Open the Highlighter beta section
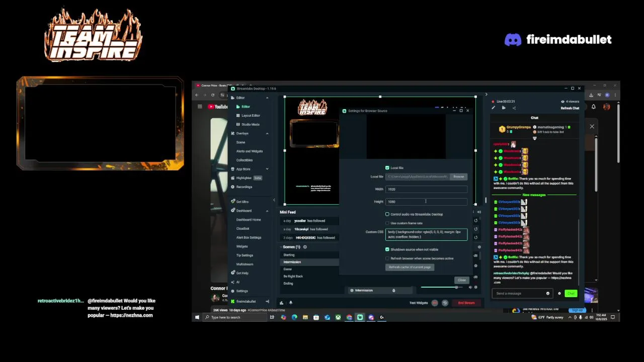This screenshot has width=644, height=362. [249, 178]
